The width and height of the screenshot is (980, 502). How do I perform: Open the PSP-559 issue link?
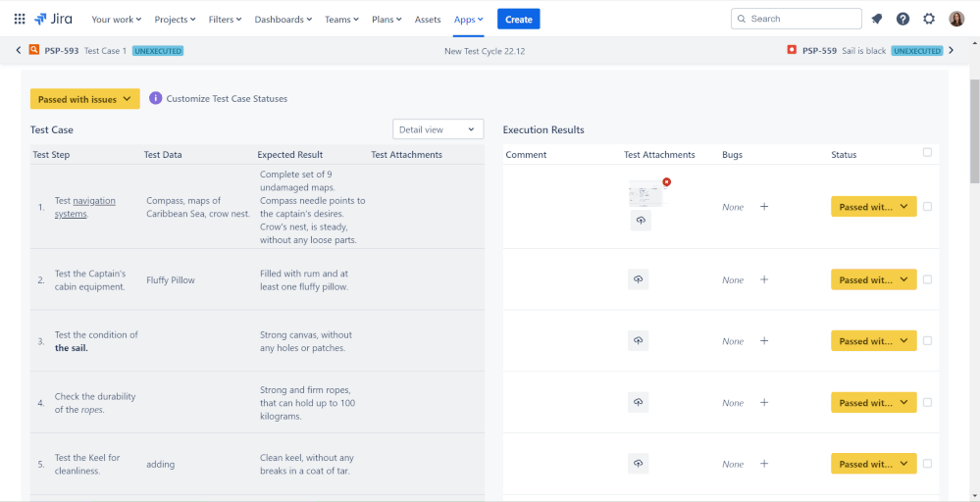point(819,51)
